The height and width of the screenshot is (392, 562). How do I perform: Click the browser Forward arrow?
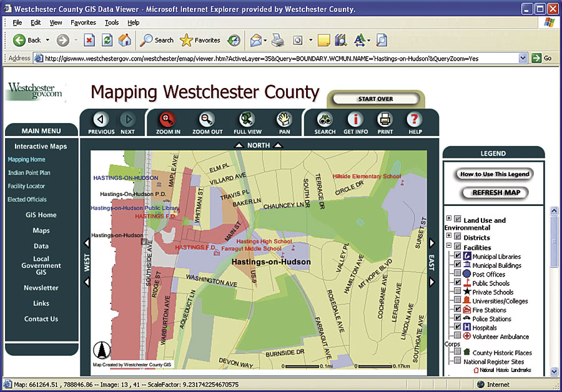(x=62, y=40)
